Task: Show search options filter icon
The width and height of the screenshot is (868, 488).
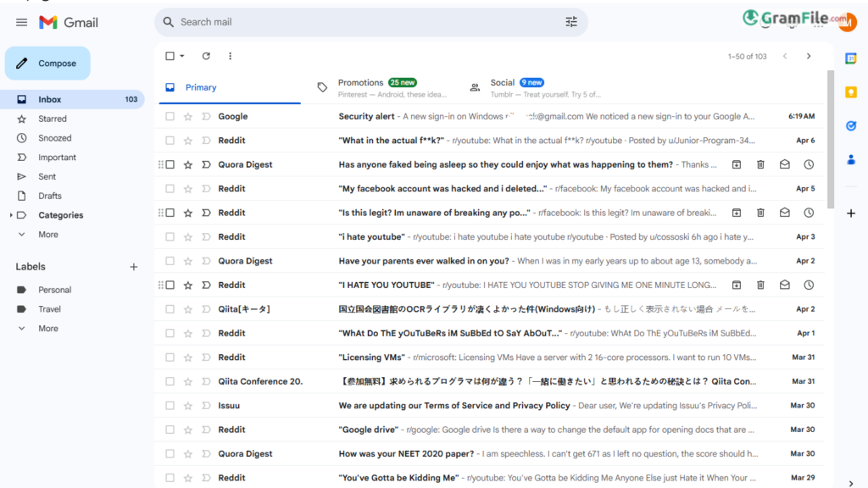Action: [570, 22]
